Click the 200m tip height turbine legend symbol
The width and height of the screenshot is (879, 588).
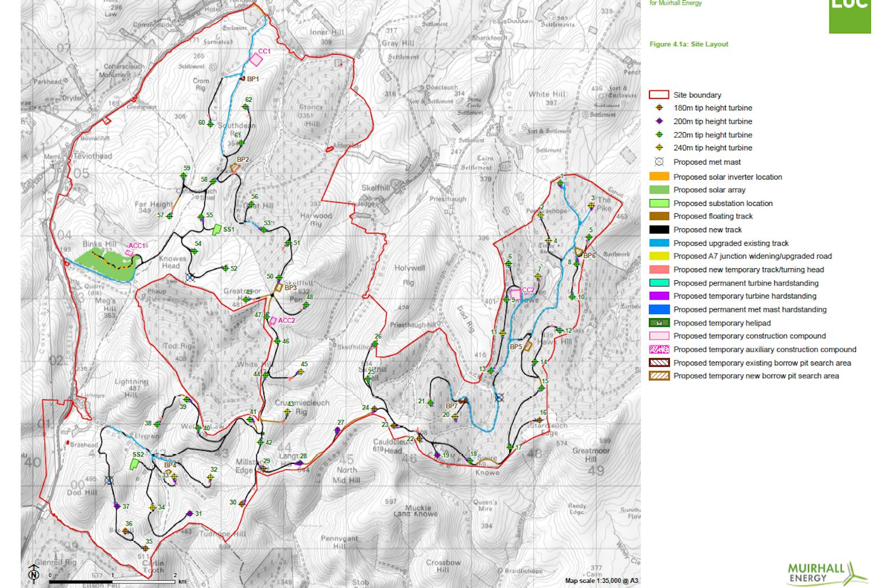659,121
